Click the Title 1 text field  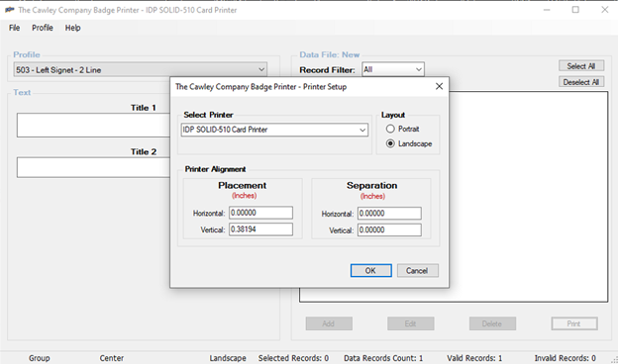pos(94,126)
